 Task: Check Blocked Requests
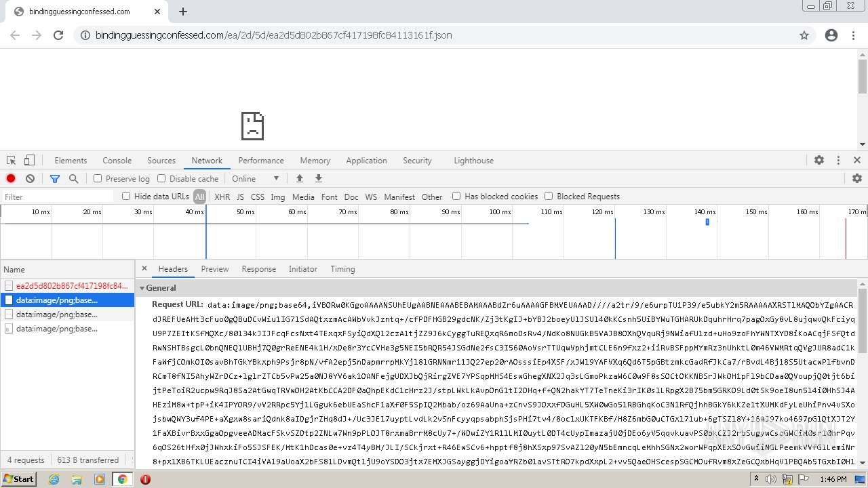[549, 196]
